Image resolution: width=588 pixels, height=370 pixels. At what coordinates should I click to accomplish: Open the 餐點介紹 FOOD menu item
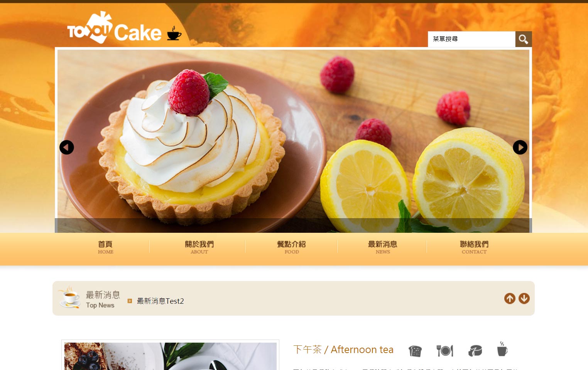point(291,247)
